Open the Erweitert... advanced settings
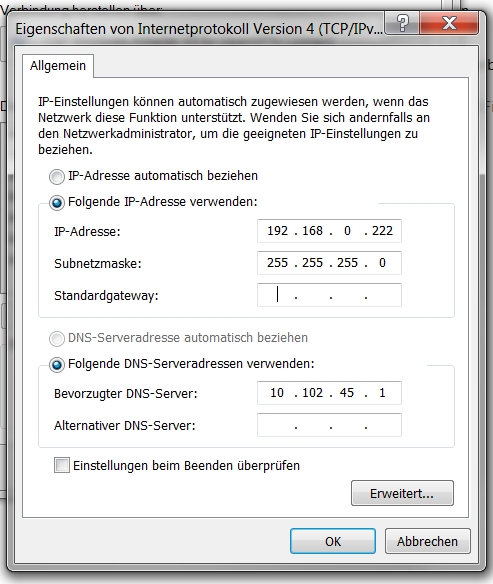 click(402, 493)
